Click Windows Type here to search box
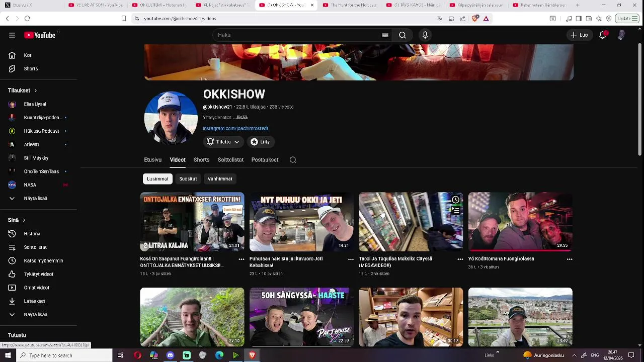The height and width of the screenshot is (362, 644). [x=63, y=355]
